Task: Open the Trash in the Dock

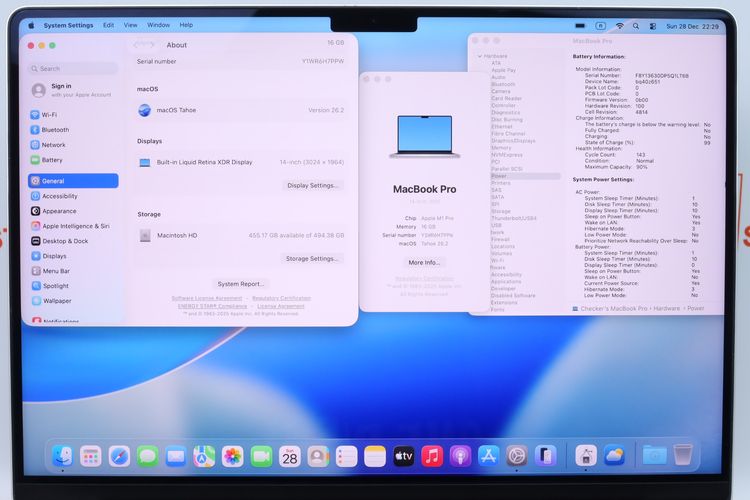Action: pos(683,455)
